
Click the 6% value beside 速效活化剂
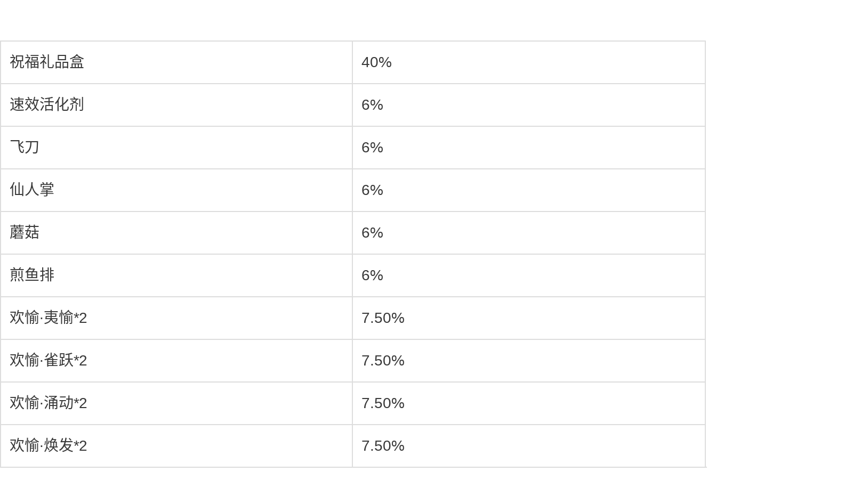tap(372, 105)
